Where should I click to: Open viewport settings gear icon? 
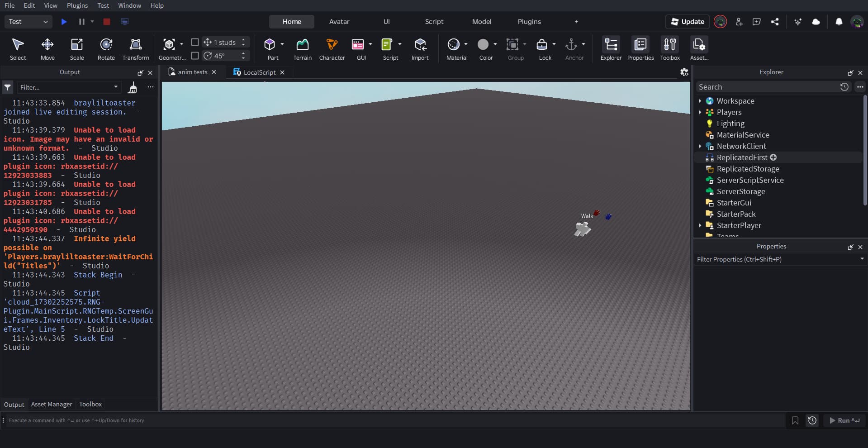pos(684,72)
